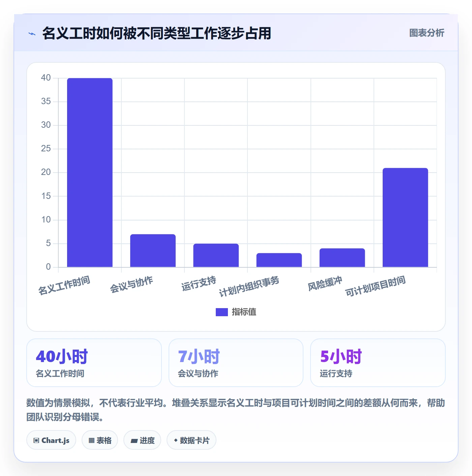Click the 计划内组织事务 x-axis label

click(249, 287)
